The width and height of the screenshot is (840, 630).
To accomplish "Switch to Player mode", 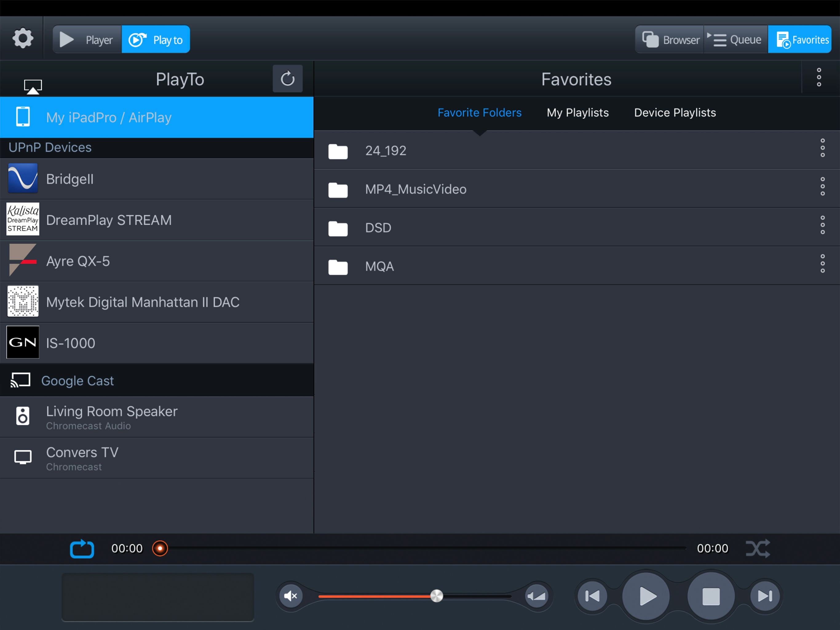I will click(x=88, y=39).
